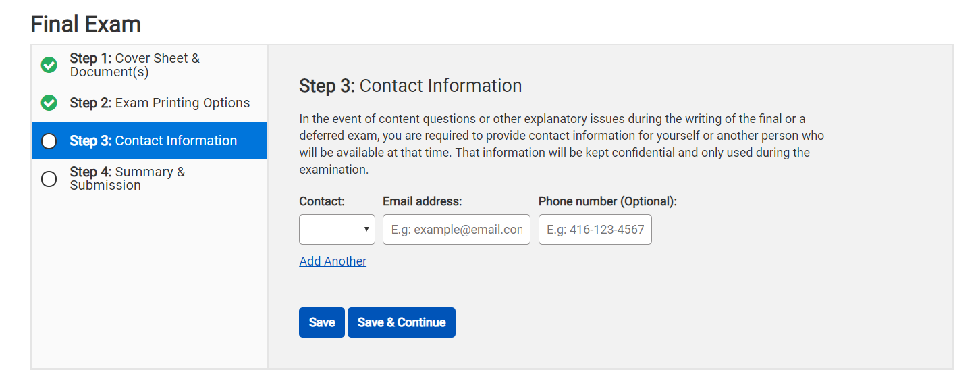Select the empty circle beside Step 4
Viewport: 980px width, 379px height.
click(x=49, y=179)
